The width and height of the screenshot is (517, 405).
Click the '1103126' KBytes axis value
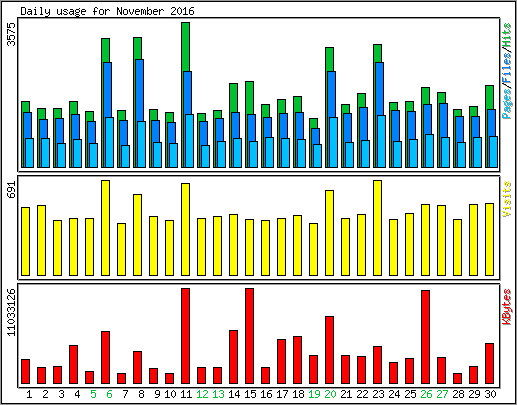(x=12, y=312)
